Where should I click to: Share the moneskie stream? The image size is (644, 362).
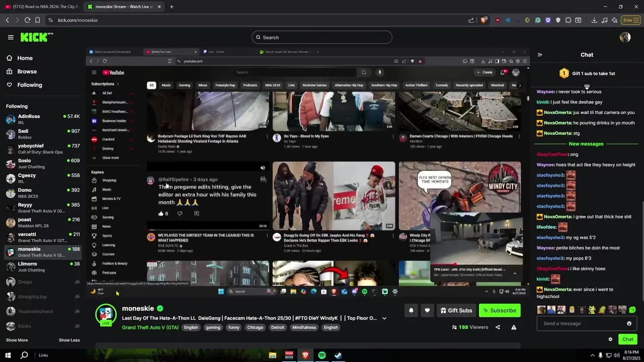[x=498, y=327]
